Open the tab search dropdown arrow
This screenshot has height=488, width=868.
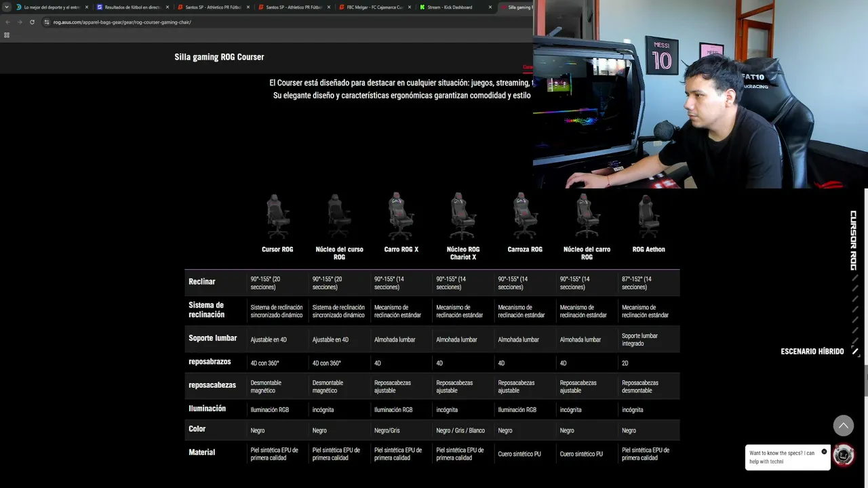tap(7, 7)
